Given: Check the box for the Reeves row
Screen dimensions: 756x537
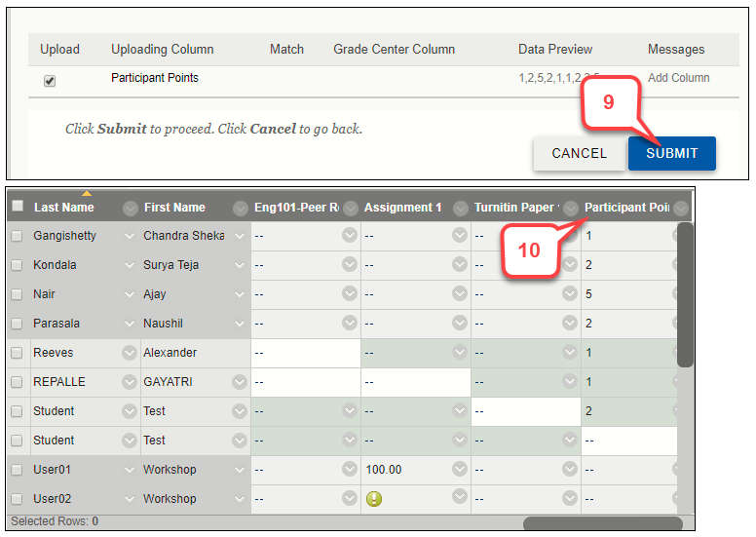Looking at the screenshot, I should pos(17,353).
